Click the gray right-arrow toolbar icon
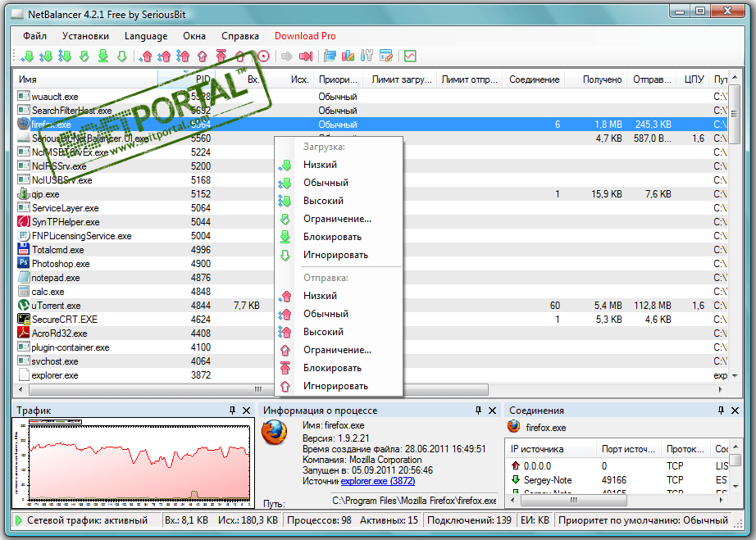Image resolution: width=756 pixels, height=540 pixels. point(287,57)
